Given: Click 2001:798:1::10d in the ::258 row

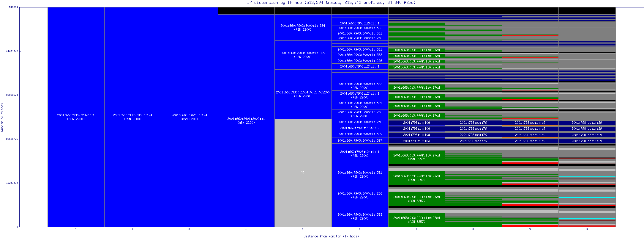Looking at the screenshot, I should point(416,123).
